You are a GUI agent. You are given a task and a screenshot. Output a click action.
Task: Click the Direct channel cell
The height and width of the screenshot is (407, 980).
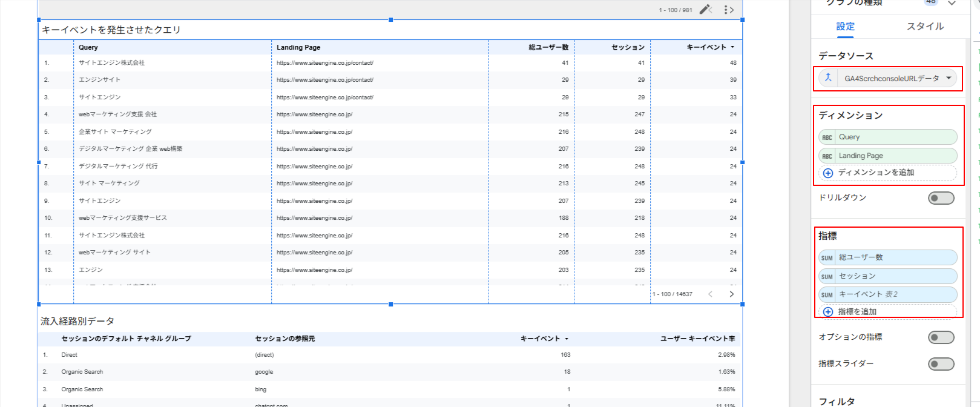(69, 355)
